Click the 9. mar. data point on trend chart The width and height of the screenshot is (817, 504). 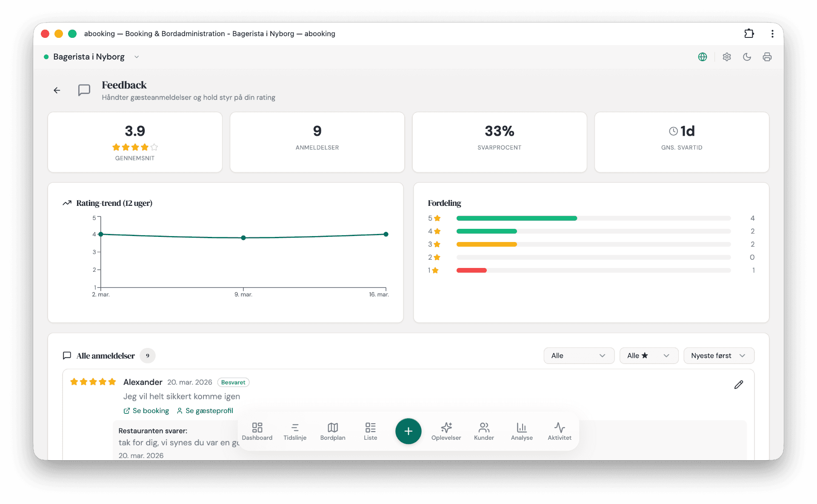pos(243,238)
